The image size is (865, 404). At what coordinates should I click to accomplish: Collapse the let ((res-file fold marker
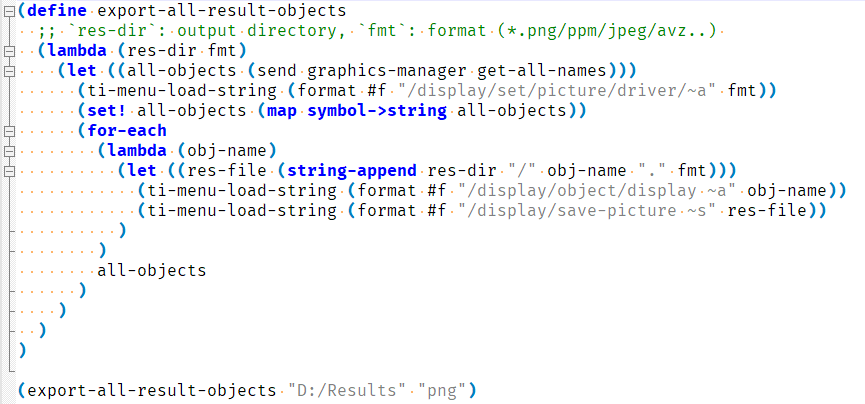pyautogui.click(x=9, y=171)
